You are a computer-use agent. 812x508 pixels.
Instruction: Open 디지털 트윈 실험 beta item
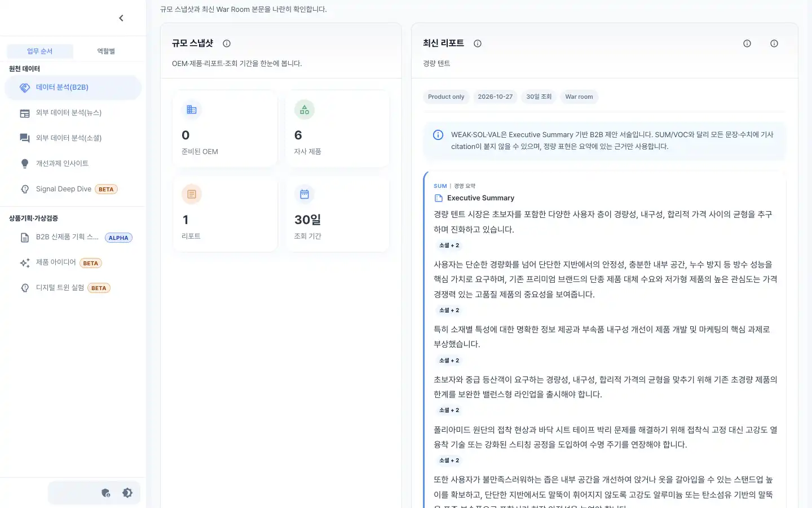pyautogui.click(x=73, y=288)
